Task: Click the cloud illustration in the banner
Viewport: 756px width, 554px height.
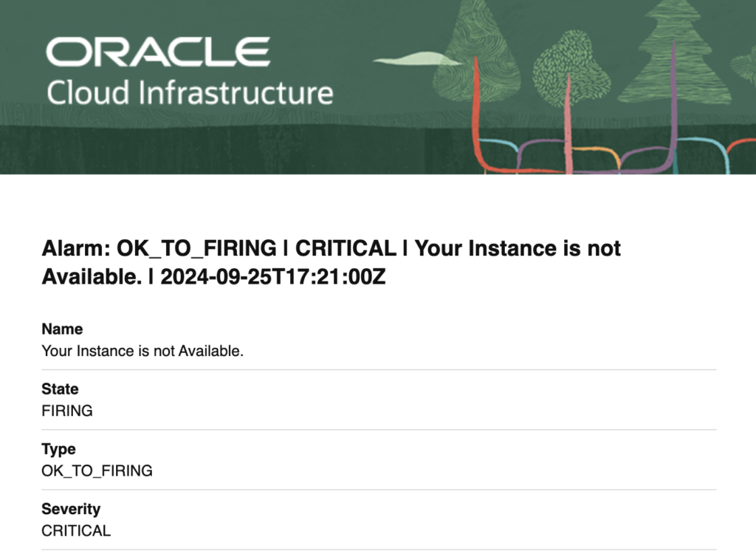Action: click(x=413, y=60)
